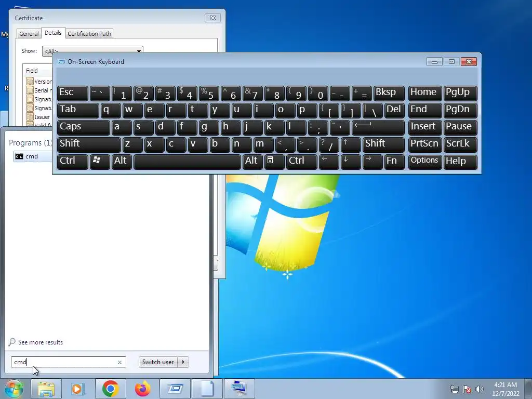Open Firefox from the taskbar
The image size is (532, 399).
142,389
